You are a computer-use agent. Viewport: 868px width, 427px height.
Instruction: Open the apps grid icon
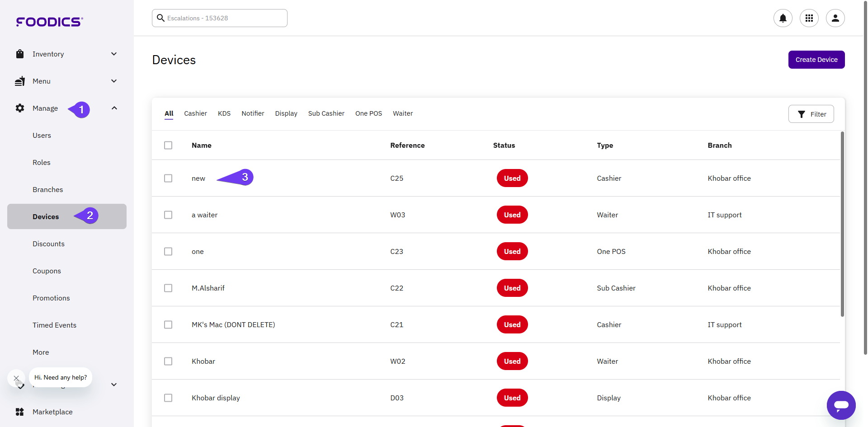click(x=809, y=18)
